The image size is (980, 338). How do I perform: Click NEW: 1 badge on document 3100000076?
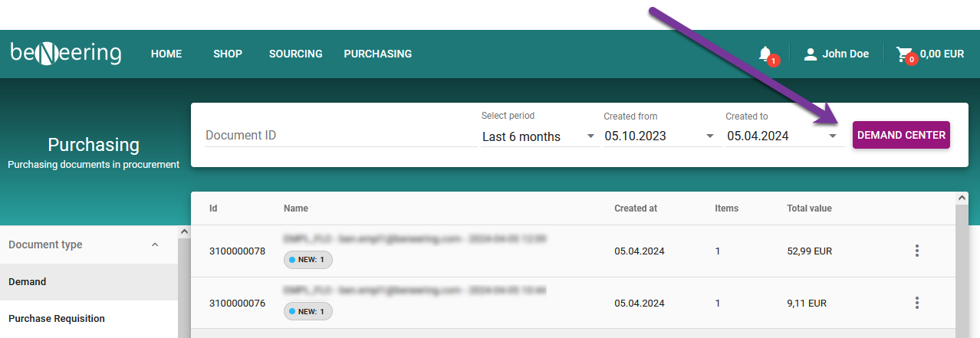click(307, 312)
